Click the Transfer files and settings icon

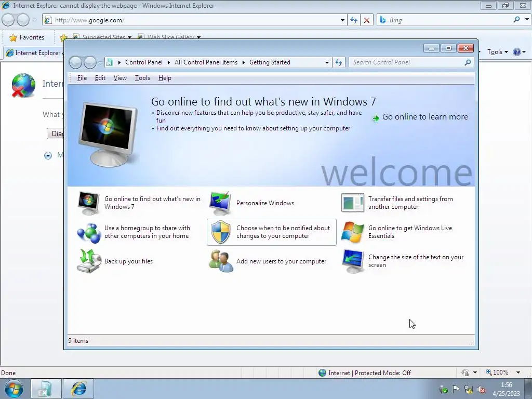[353, 203]
